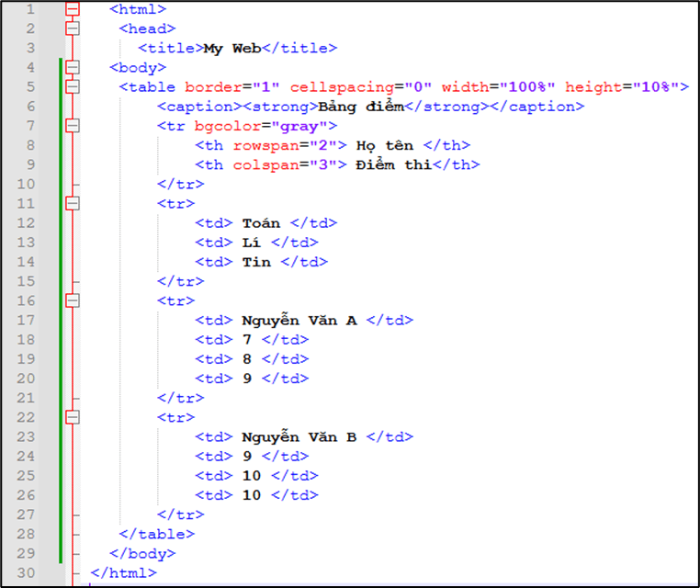The image size is (700, 588).
Task: Click the "Bảng điểm" caption text
Action: tap(361, 107)
